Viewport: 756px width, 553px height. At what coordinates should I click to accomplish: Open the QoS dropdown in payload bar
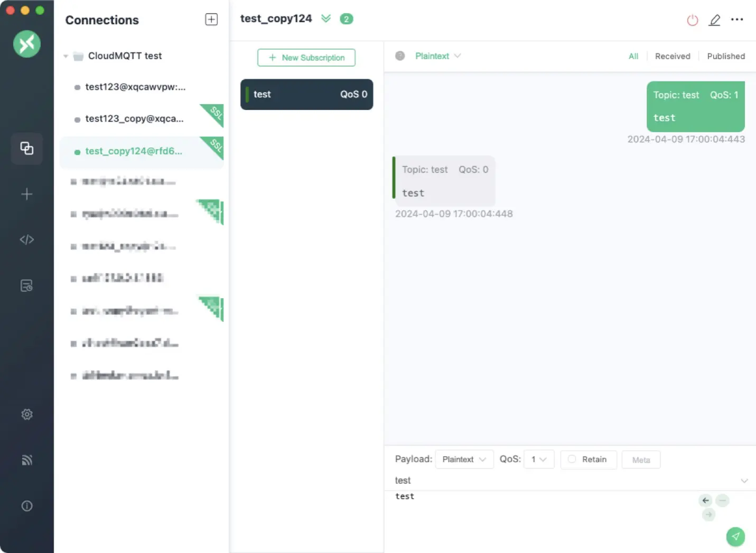click(x=538, y=459)
